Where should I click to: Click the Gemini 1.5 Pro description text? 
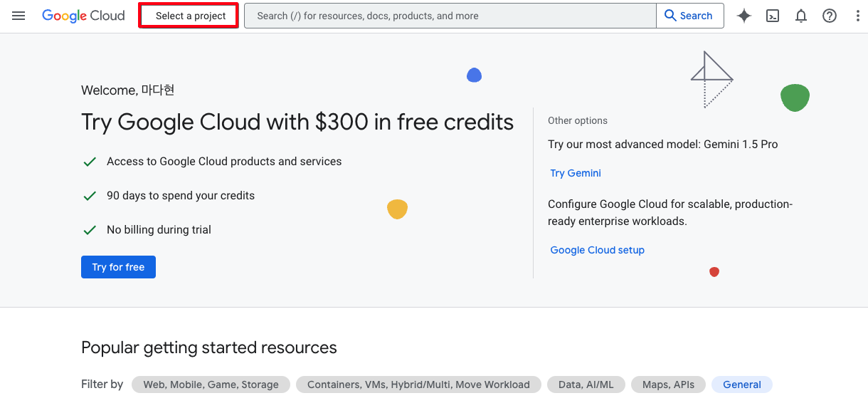coord(663,145)
